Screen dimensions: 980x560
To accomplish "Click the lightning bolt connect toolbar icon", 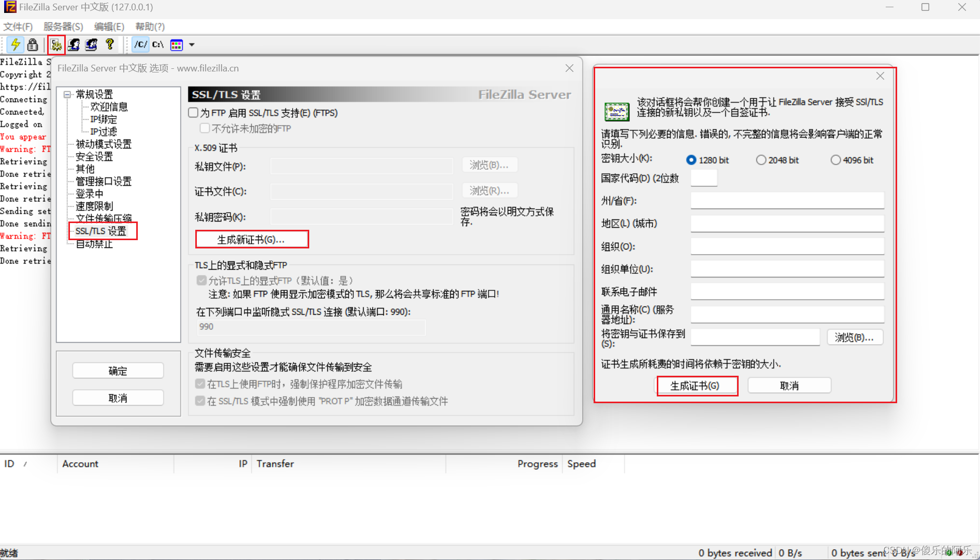I will tap(16, 45).
